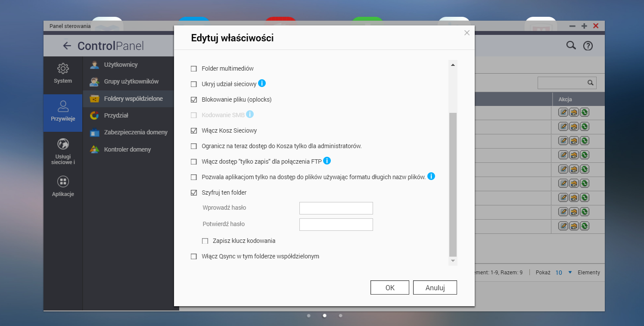Click the info icon beside Ukryj udział sieciowy
644x326 pixels.
point(262,84)
